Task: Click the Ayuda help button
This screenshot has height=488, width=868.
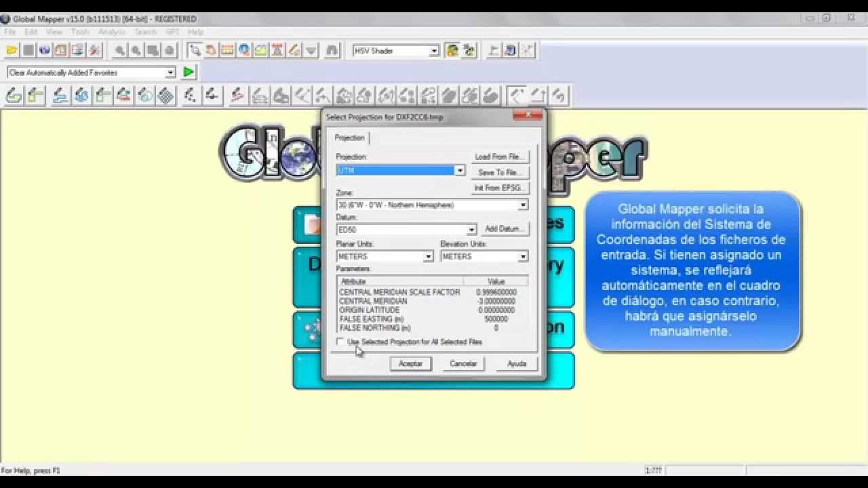Action: [517, 364]
